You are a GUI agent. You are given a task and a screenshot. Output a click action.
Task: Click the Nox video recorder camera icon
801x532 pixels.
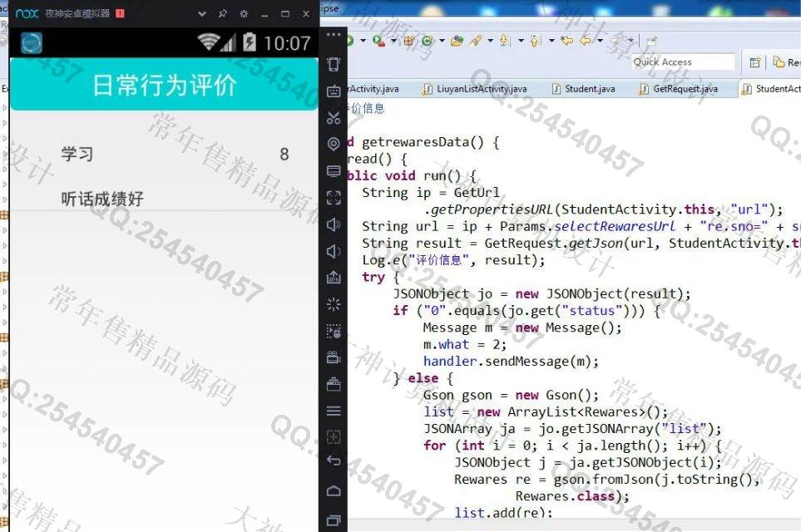tap(334, 357)
